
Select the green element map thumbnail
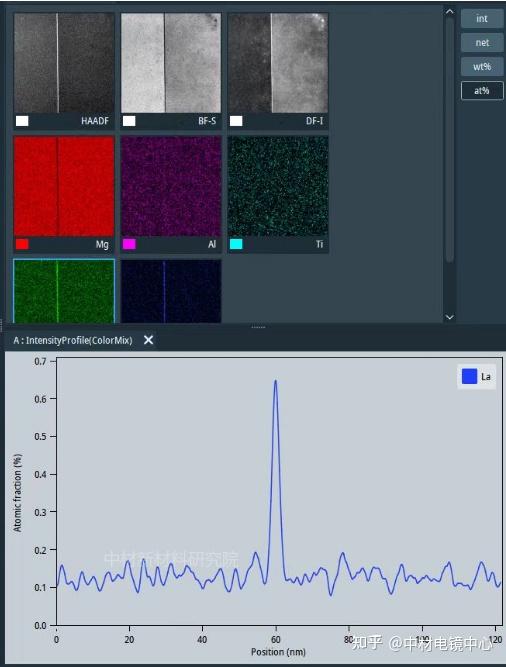point(64,291)
